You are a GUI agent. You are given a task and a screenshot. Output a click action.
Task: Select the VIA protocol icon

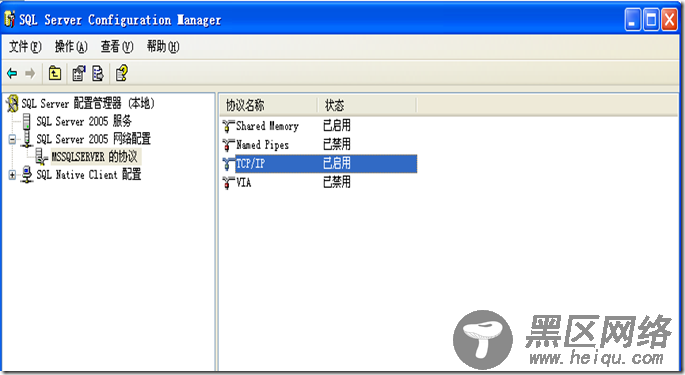[228, 182]
